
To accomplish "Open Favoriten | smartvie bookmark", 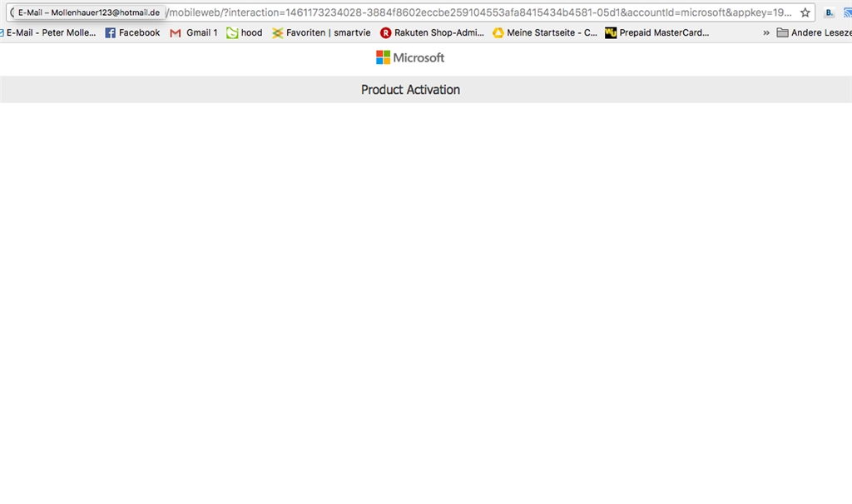I will 321,32.
